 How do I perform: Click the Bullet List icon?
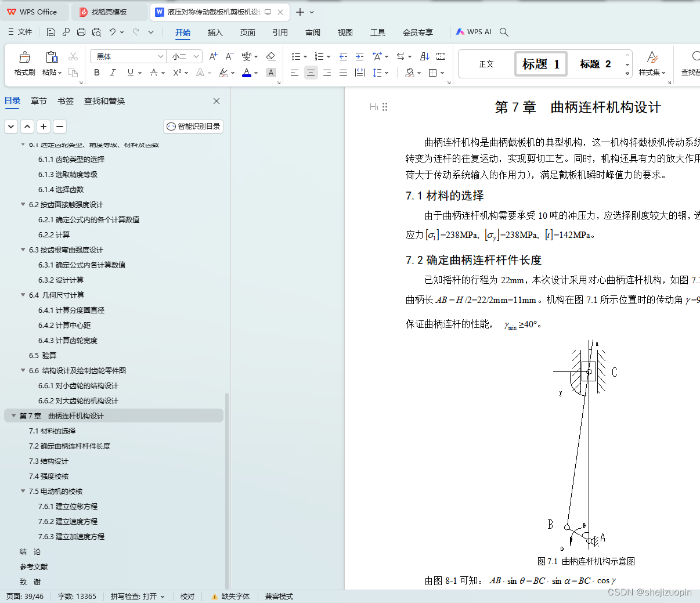[x=296, y=56]
